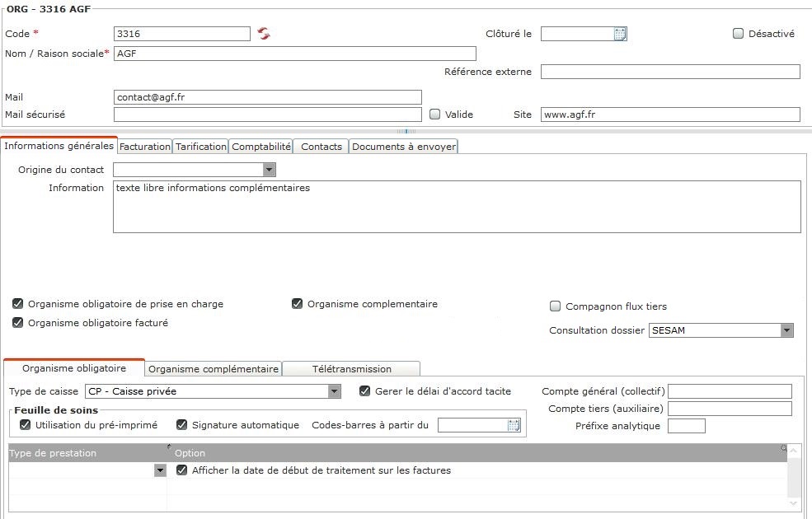The width and height of the screenshot is (812, 519).
Task: Open the Clôturé le calendar picker
Action: (620, 34)
